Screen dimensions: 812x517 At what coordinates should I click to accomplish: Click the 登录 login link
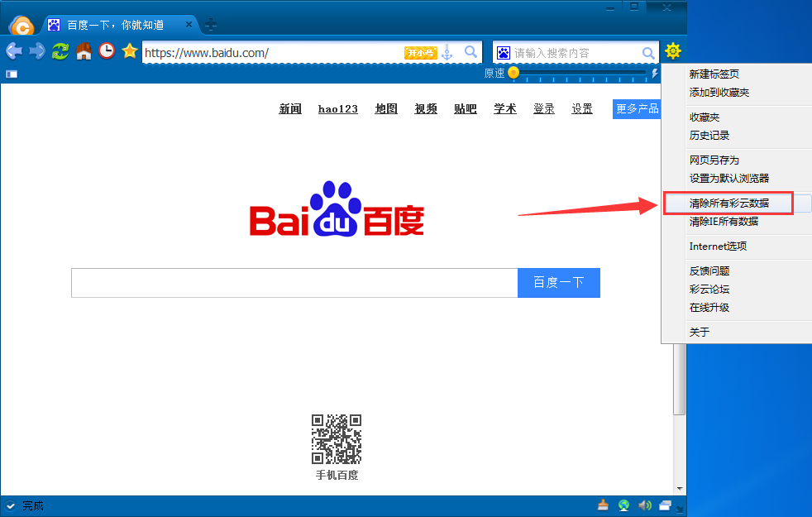pyautogui.click(x=544, y=109)
